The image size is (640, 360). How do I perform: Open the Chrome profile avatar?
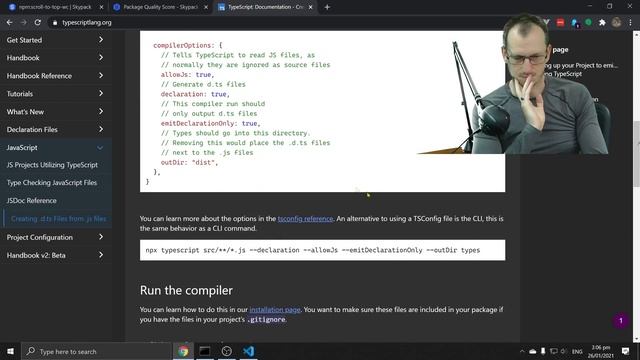click(x=616, y=22)
